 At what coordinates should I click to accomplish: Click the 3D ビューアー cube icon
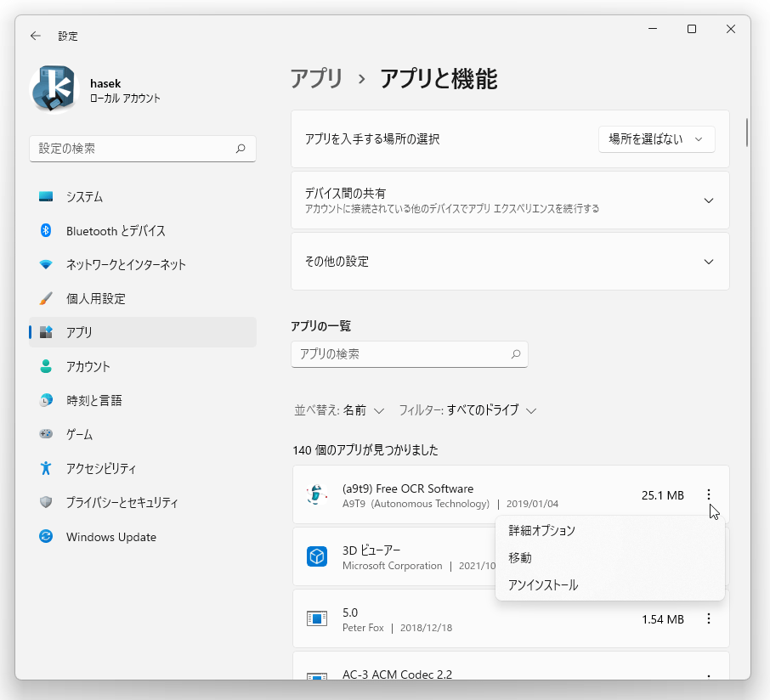[x=317, y=556]
